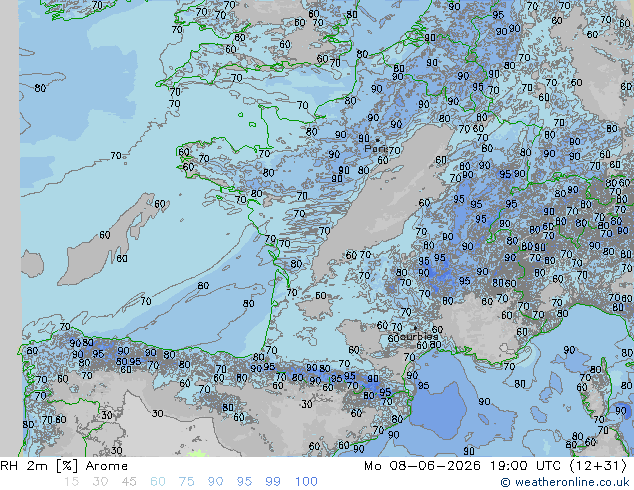Click the Paris city marker dot

pyautogui.click(x=377, y=140)
